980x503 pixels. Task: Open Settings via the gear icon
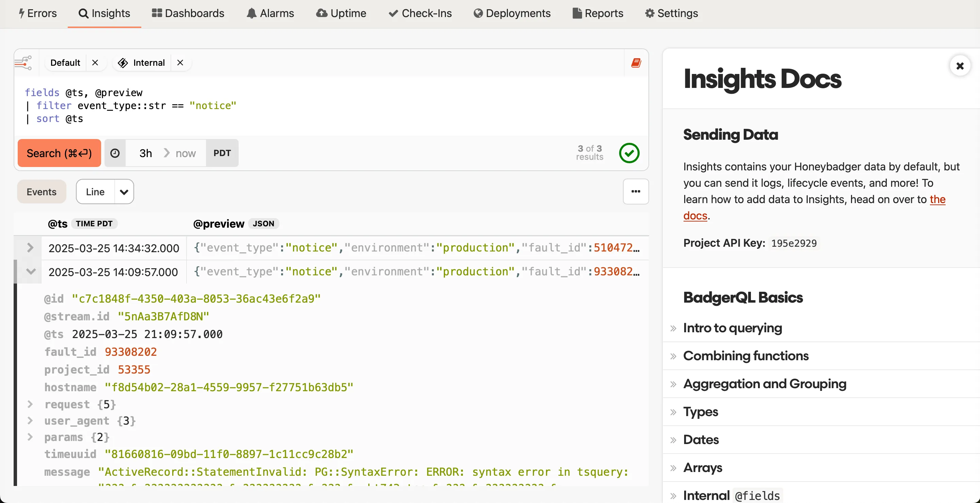tap(649, 13)
